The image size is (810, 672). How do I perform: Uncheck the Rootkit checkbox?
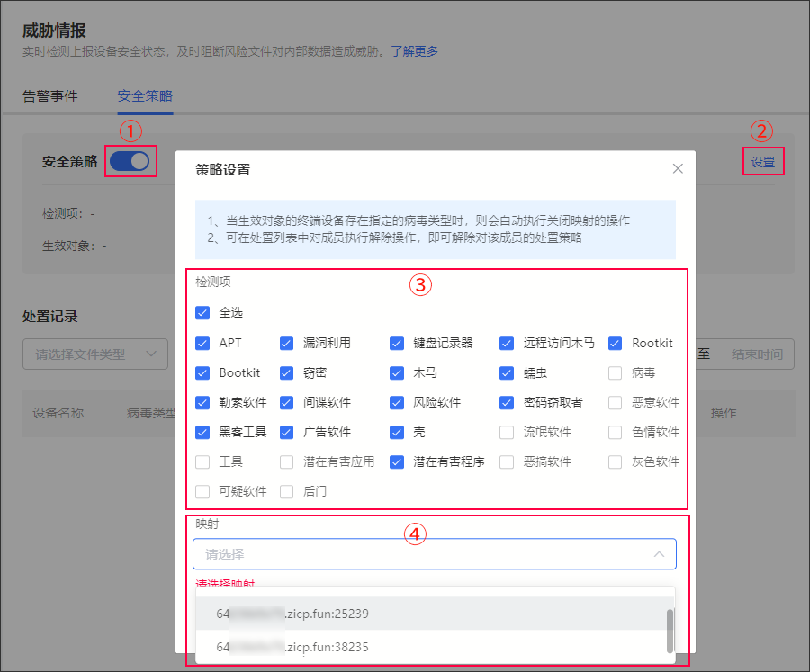[x=616, y=343]
